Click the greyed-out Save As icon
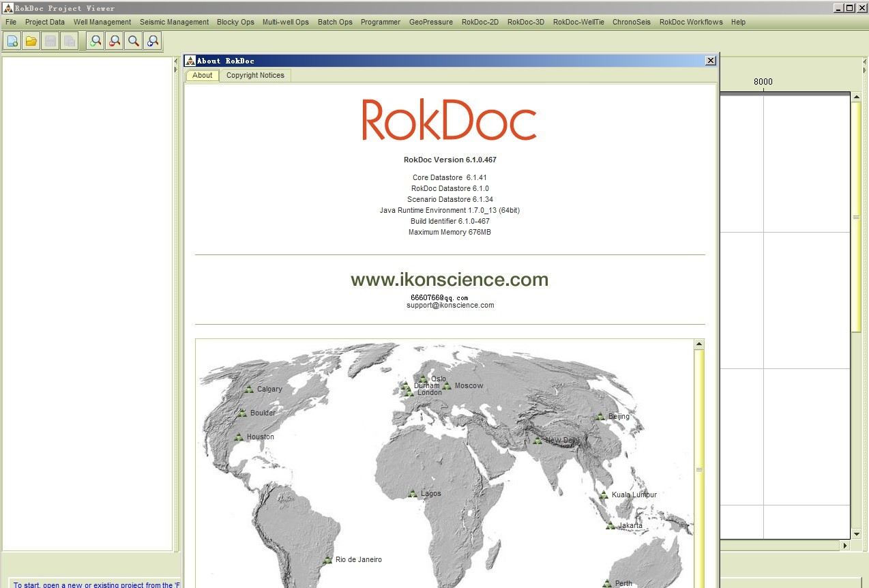The height and width of the screenshot is (588, 869). pos(70,41)
